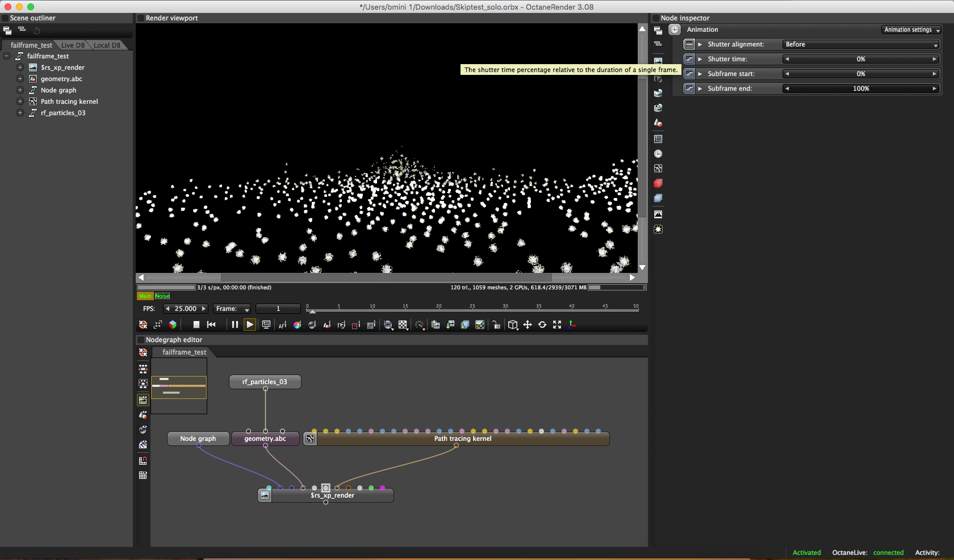Open the viewport cube view presets
Viewport: 954px width, 560px height.
click(513, 325)
